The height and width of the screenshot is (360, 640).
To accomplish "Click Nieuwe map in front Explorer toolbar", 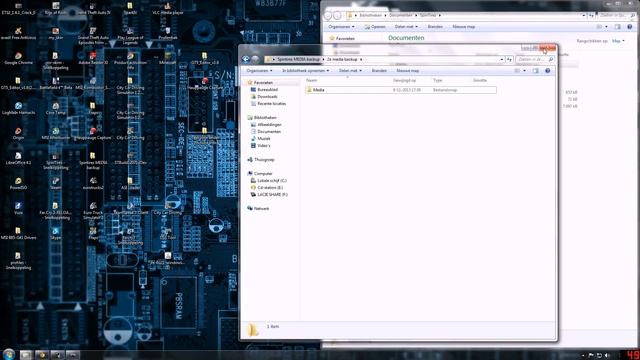I will (x=408, y=71).
